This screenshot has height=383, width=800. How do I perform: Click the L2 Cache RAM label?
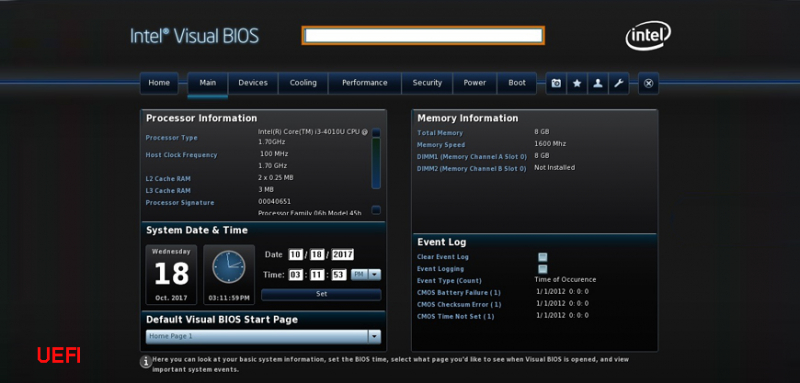[168, 179]
